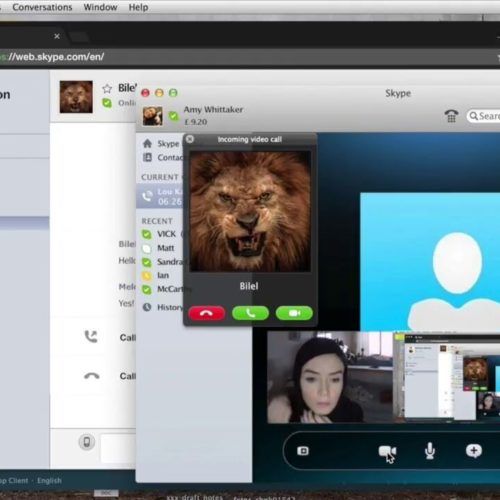Image resolution: width=500 pixels, height=500 pixels.
Task: Answer with the green video button
Action: coord(294,313)
